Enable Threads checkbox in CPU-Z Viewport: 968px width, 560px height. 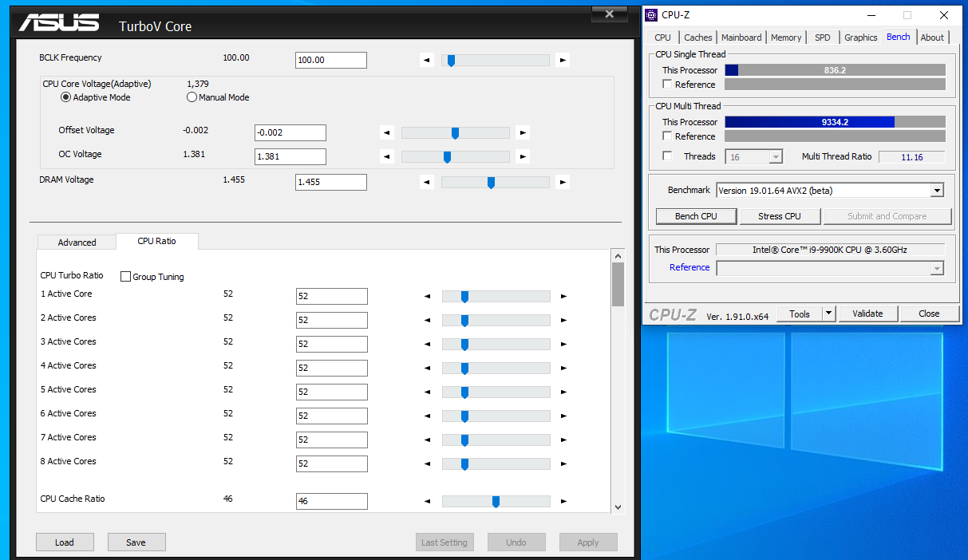(667, 156)
